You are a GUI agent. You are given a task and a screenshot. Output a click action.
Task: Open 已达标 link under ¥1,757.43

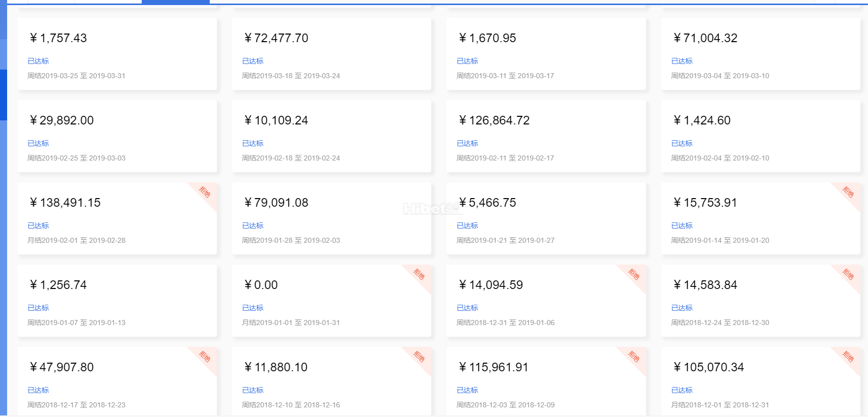(38, 61)
